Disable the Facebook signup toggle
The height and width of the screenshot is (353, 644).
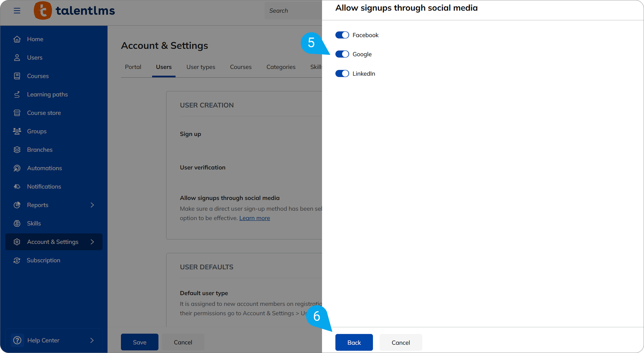coord(342,35)
